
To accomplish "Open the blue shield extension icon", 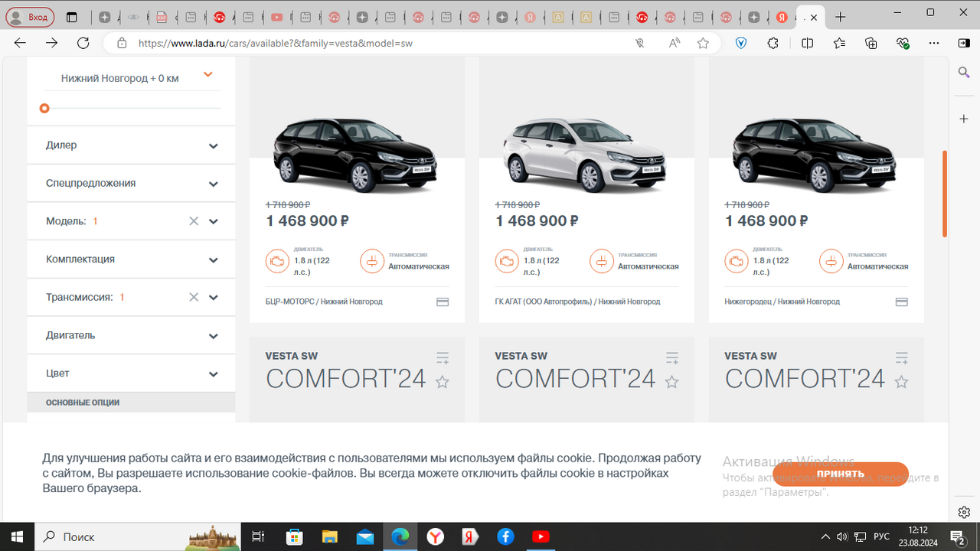I will click(741, 44).
